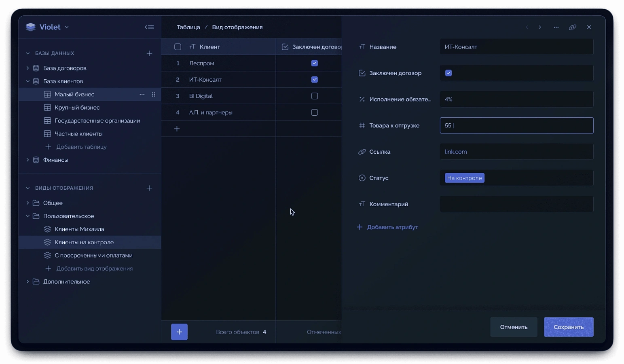Open the Violet workspace dropdown
This screenshot has height=364, width=624.
point(67,27)
